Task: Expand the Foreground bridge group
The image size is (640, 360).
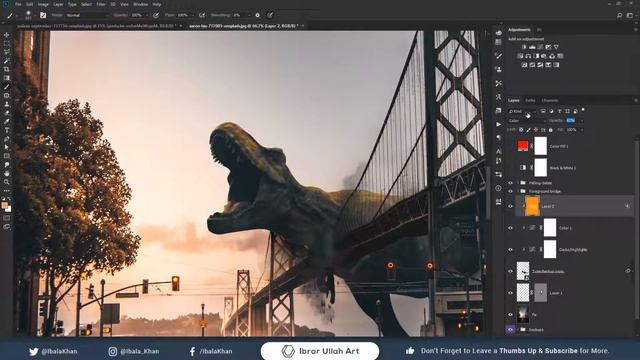Action: 518,191
